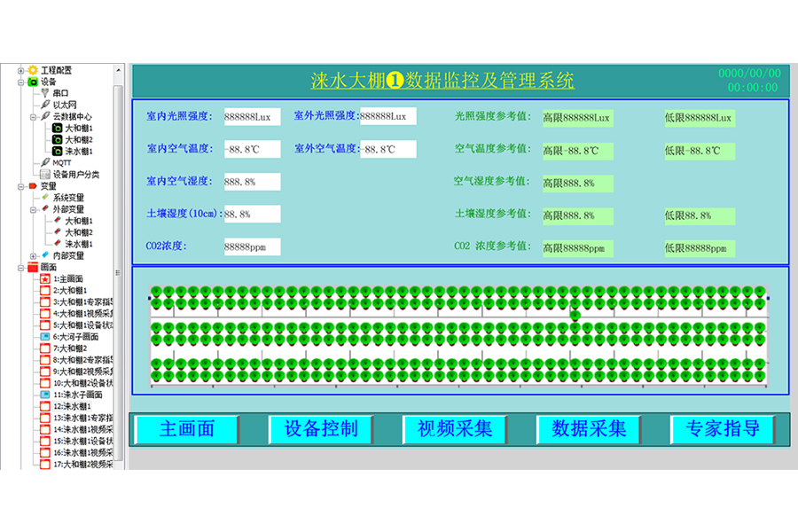Select 大和棚2 device icon under 云数据中心
This screenshot has width=798, height=532.
click(58, 139)
